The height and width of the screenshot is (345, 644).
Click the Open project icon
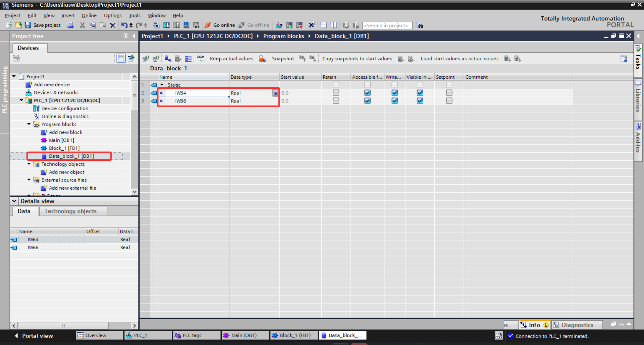[19, 25]
